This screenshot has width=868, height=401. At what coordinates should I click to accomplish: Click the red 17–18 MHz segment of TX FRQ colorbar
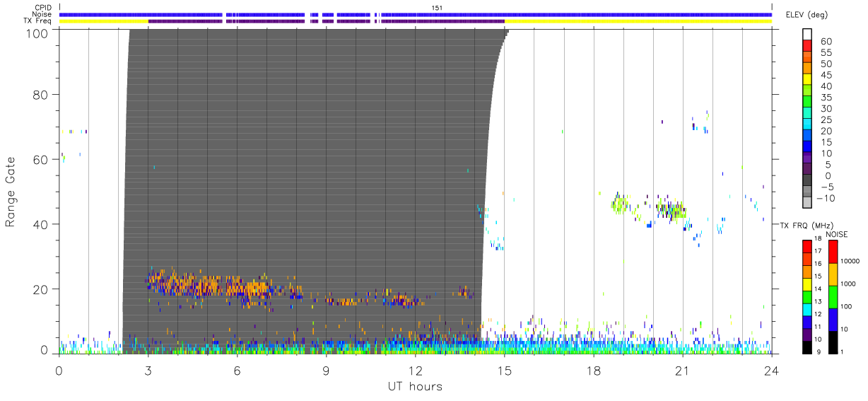(x=807, y=246)
